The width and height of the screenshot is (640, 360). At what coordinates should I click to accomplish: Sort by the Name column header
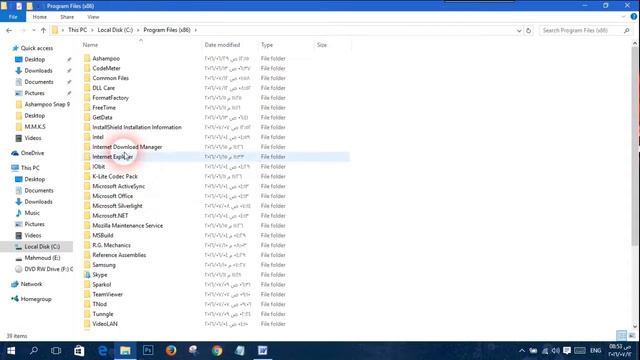click(x=91, y=45)
